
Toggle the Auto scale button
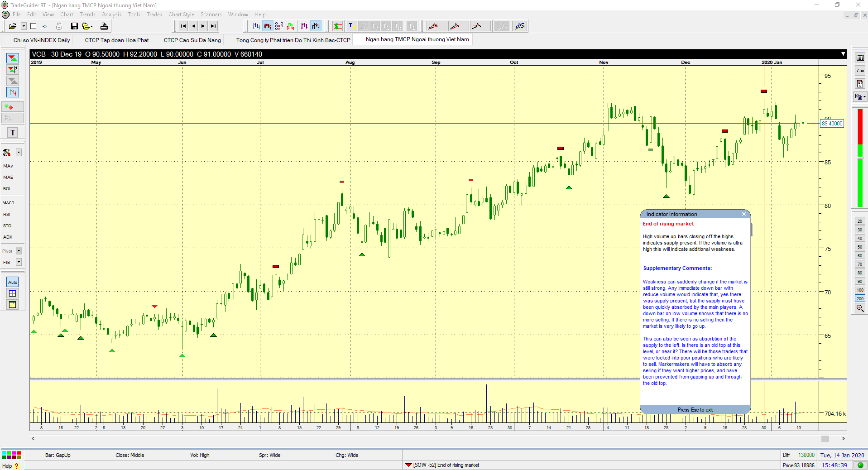[x=13, y=282]
